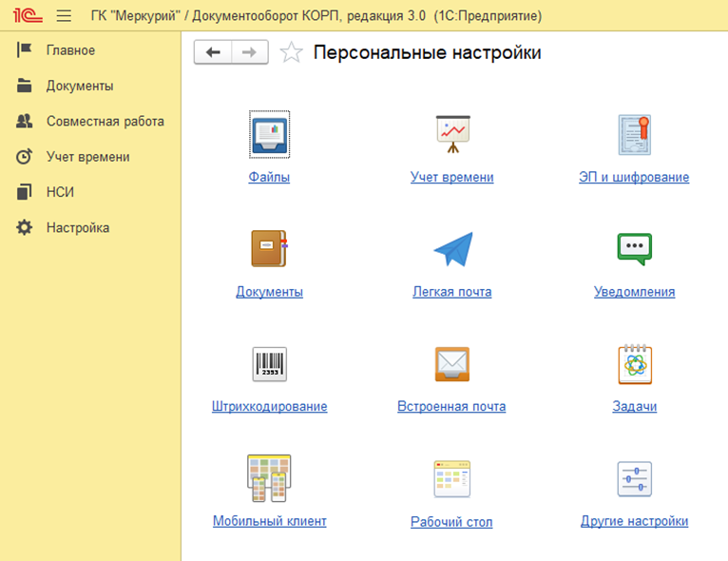The height and width of the screenshot is (561, 728).
Task: Open the Другие настройки link
Action: click(635, 521)
